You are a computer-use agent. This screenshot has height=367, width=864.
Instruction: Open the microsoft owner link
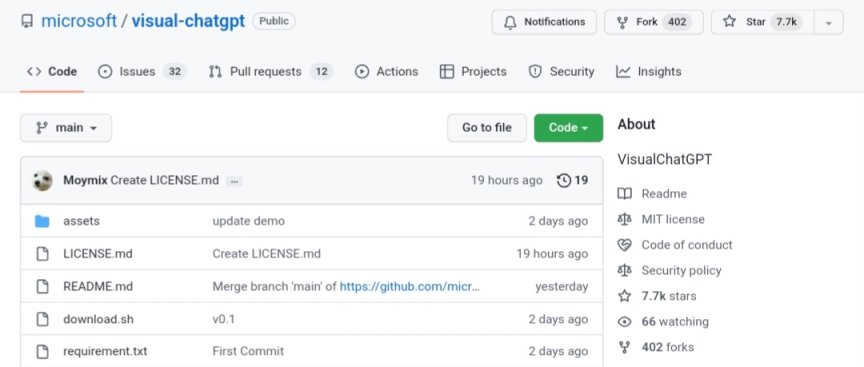[79, 21]
